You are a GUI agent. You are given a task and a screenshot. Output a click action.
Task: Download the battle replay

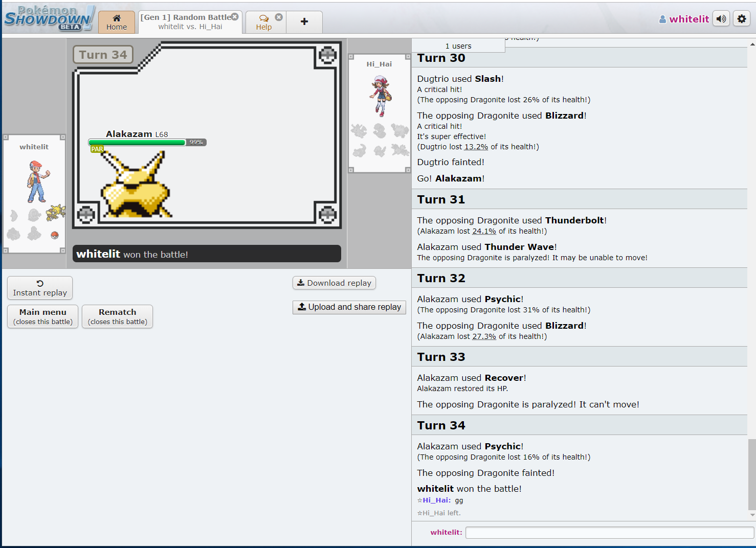coord(334,283)
